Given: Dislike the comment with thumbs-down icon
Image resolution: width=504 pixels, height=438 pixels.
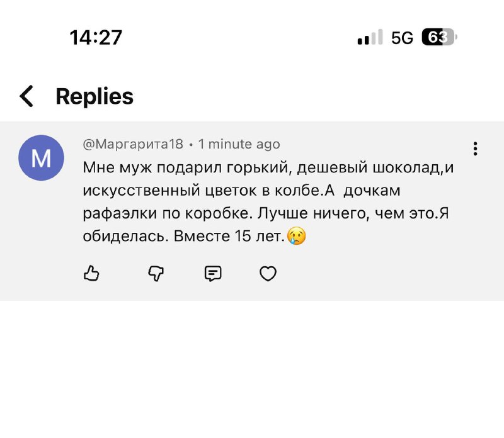Looking at the screenshot, I should [156, 273].
